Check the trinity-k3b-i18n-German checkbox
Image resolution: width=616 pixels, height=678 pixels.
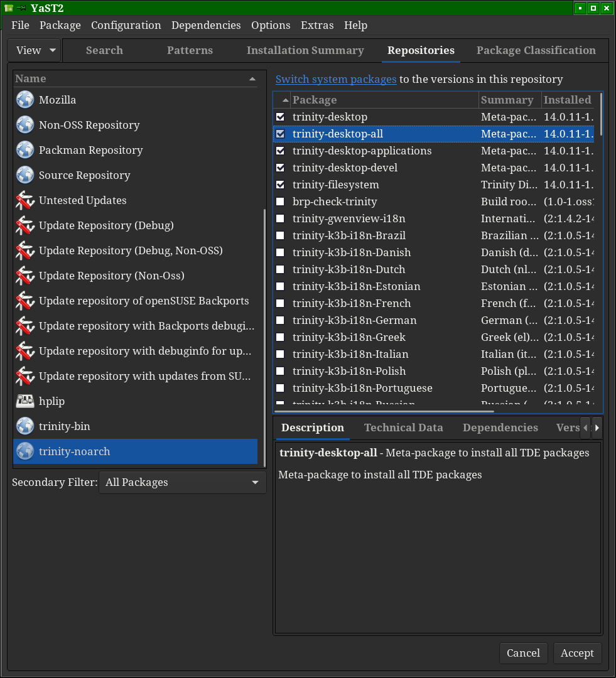[x=280, y=320]
